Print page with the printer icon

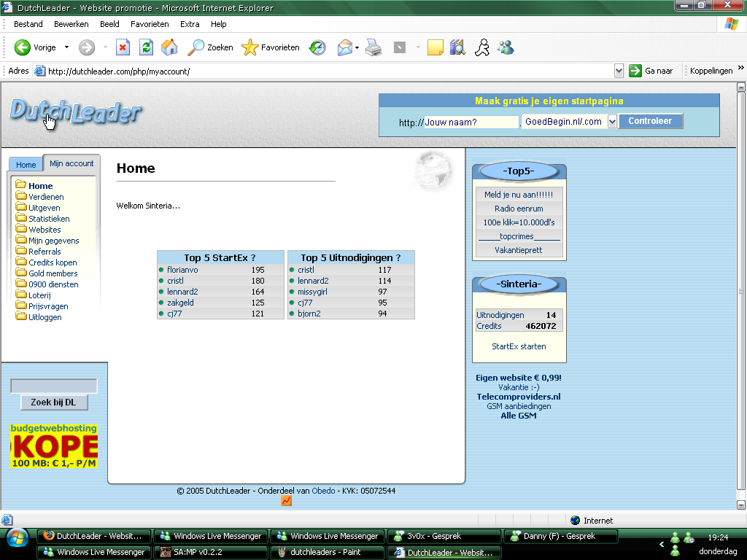[x=373, y=47]
